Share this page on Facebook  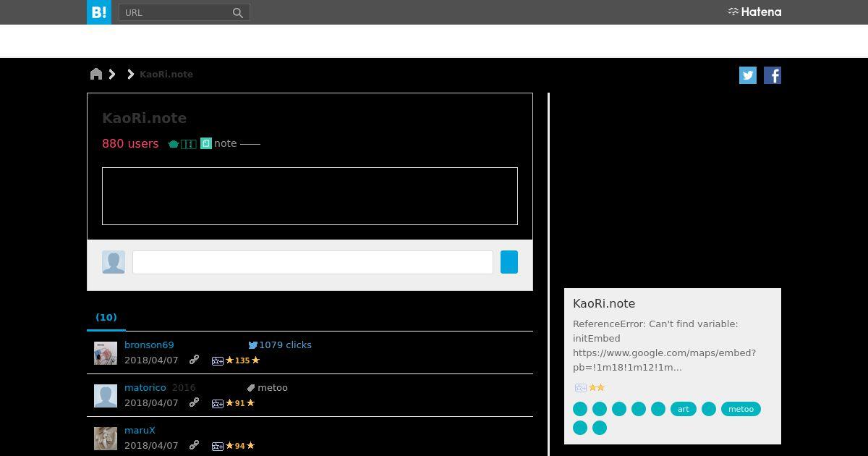[773, 75]
